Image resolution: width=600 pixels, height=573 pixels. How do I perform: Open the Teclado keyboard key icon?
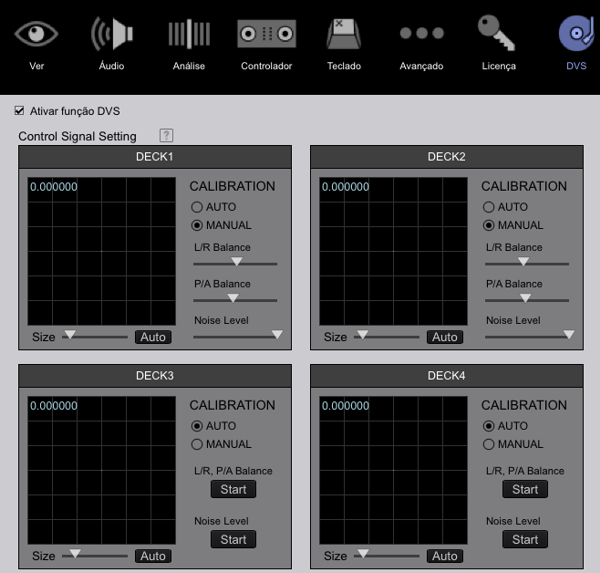click(344, 34)
